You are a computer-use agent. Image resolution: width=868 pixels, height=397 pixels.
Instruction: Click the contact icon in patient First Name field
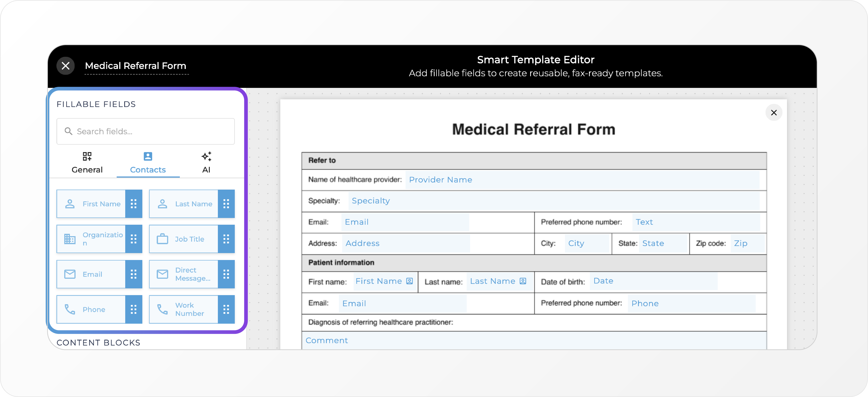coord(409,281)
